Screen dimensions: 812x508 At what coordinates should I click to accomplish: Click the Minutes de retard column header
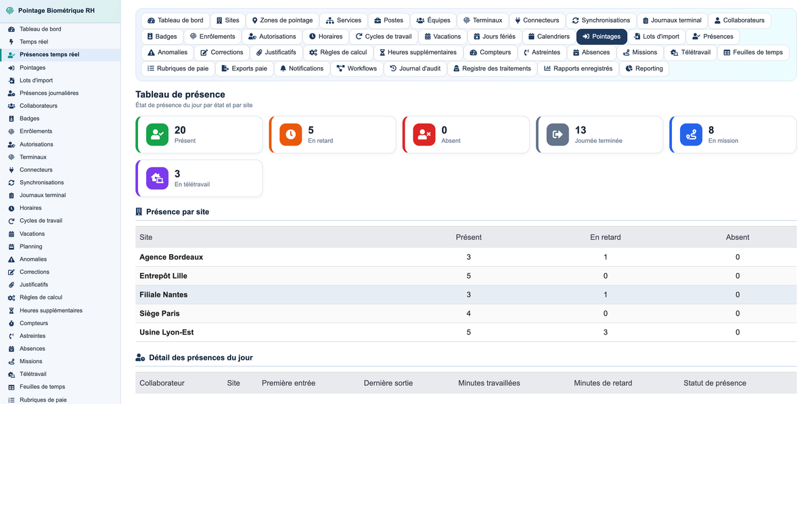pyautogui.click(x=603, y=383)
